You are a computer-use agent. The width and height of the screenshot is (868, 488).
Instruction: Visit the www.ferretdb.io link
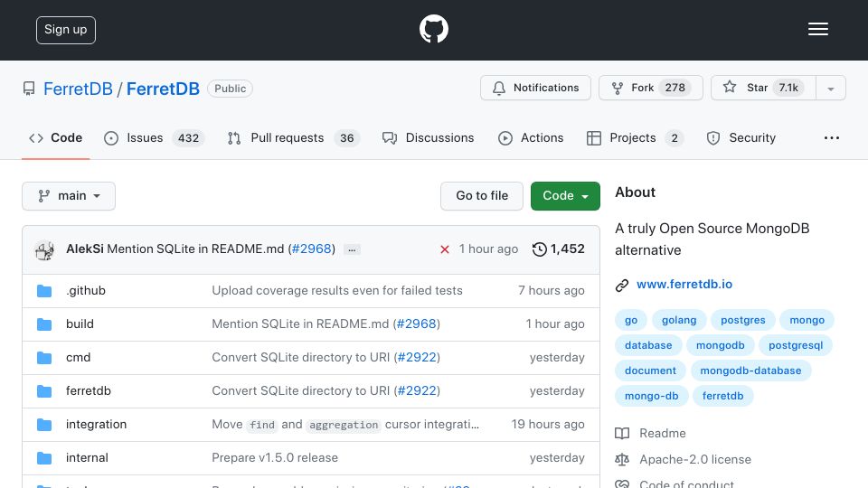pyautogui.click(x=684, y=285)
